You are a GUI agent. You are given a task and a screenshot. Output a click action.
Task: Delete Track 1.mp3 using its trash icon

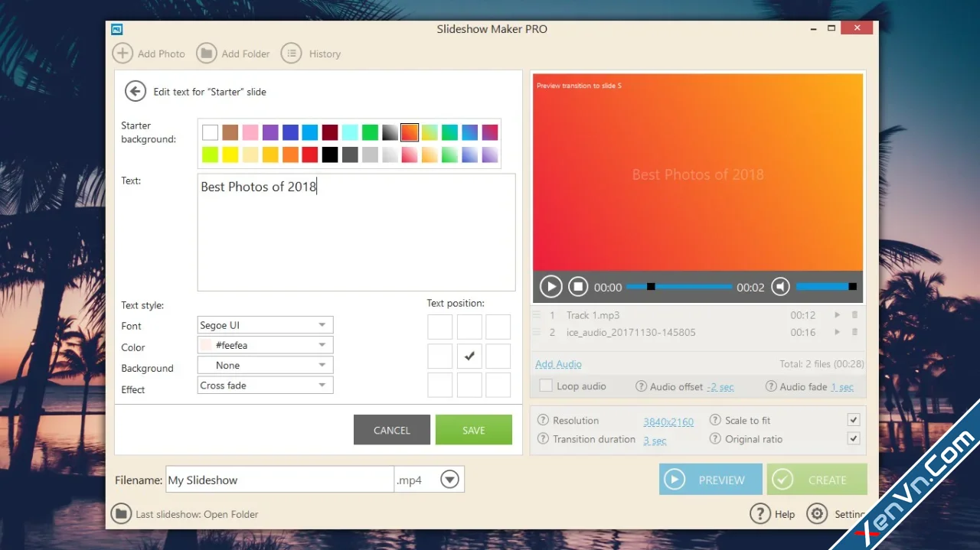point(855,315)
